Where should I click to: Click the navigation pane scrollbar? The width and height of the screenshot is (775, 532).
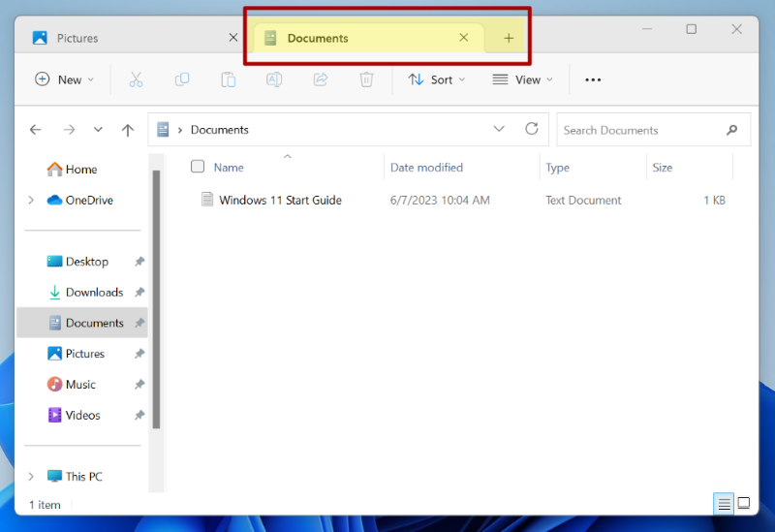coord(156,299)
